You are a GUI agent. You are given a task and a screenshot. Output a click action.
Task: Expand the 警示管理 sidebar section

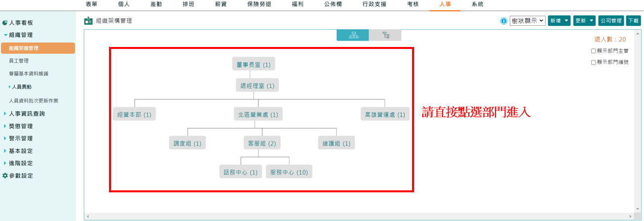coord(5,138)
